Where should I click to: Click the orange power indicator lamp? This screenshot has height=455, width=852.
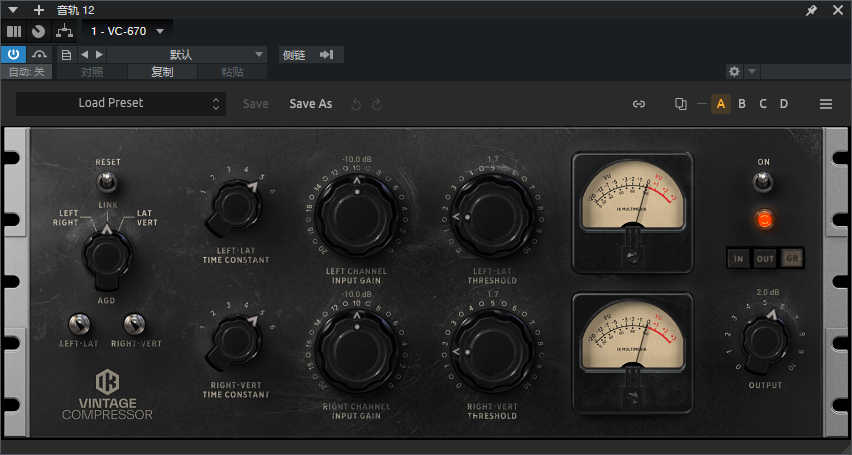pyautogui.click(x=764, y=219)
